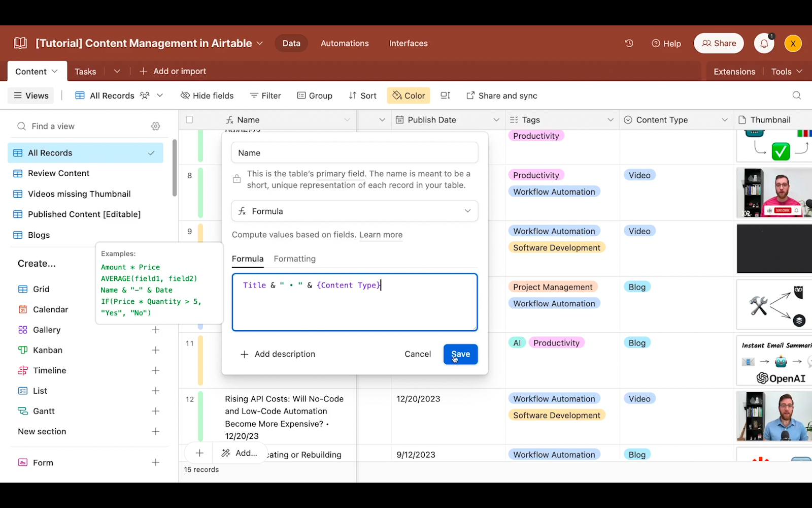
Task: Open Share and sync
Action: pyautogui.click(x=501, y=96)
